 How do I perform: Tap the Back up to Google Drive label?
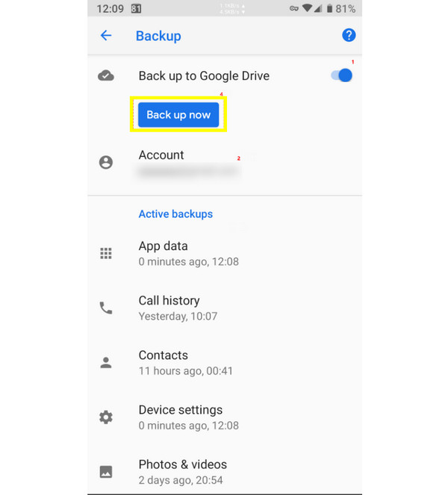[x=204, y=75]
